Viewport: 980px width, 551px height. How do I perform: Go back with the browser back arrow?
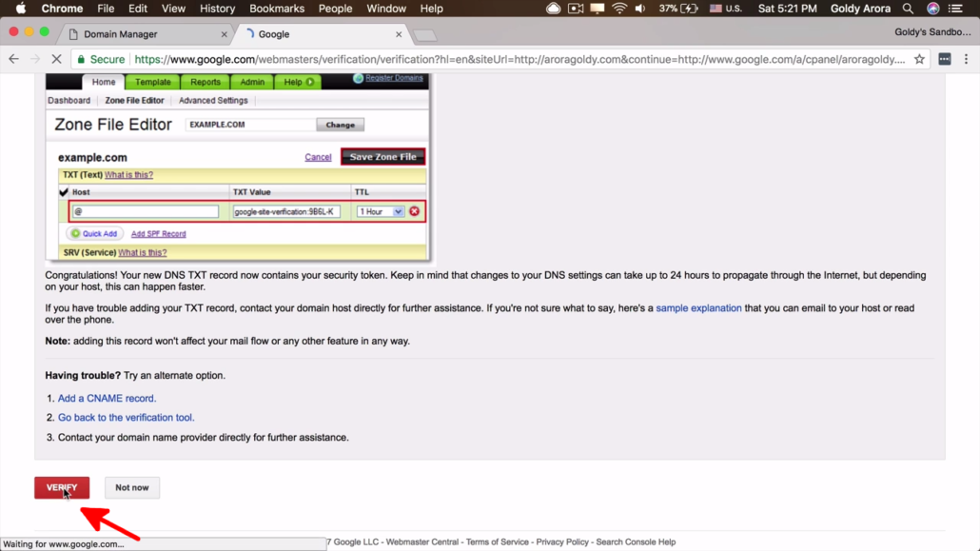coord(13,59)
